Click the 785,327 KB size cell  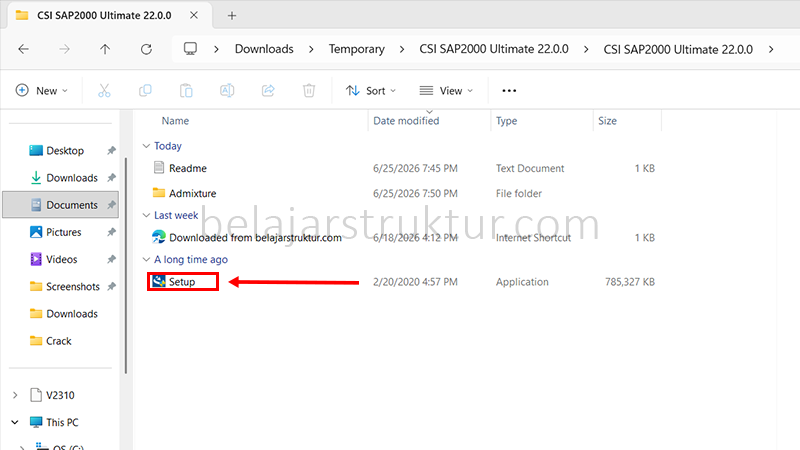(630, 282)
